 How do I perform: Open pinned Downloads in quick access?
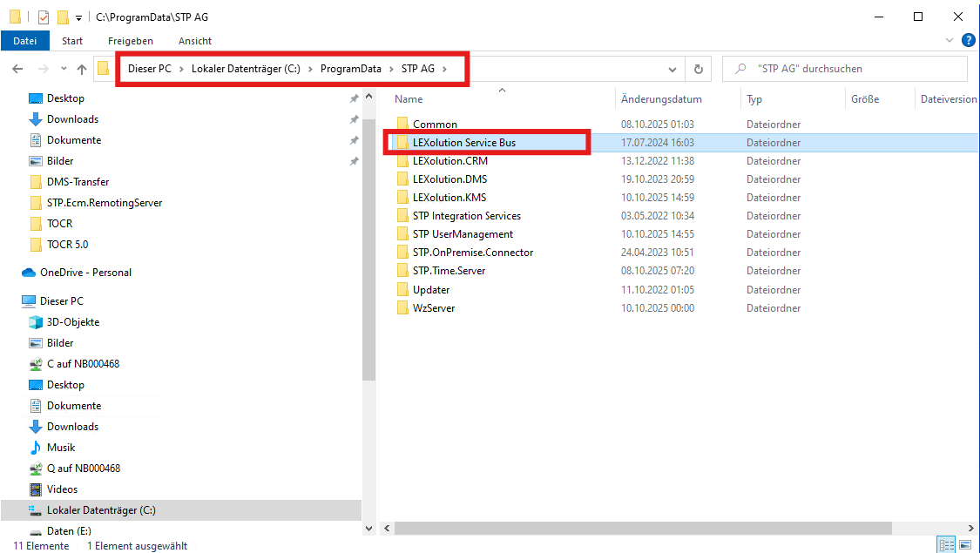72,118
